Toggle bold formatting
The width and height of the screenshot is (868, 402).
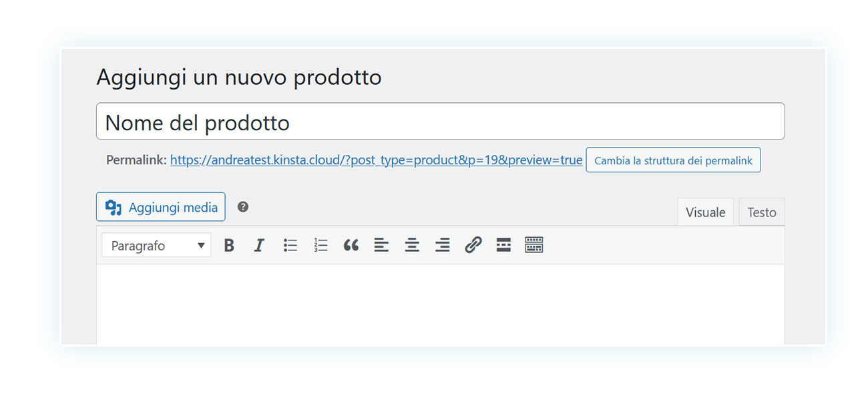tap(229, 245)
